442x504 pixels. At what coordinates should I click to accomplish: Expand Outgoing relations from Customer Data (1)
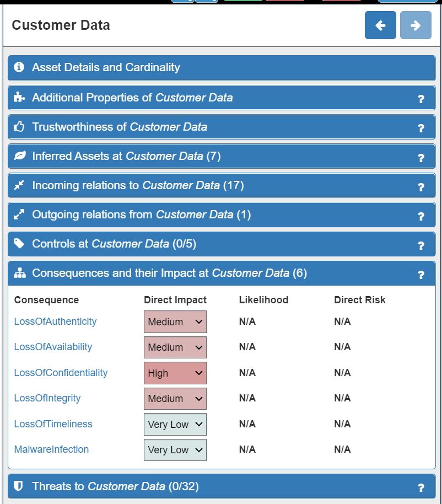222,215
